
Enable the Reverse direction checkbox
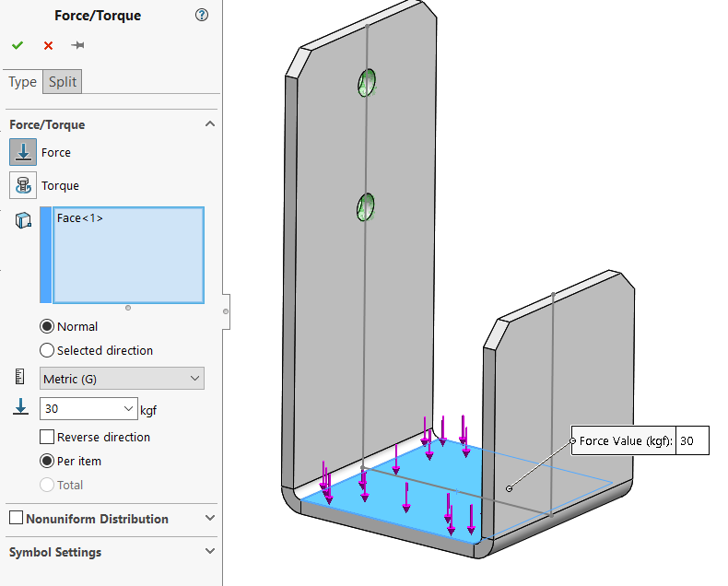click(x=47, y=437)
